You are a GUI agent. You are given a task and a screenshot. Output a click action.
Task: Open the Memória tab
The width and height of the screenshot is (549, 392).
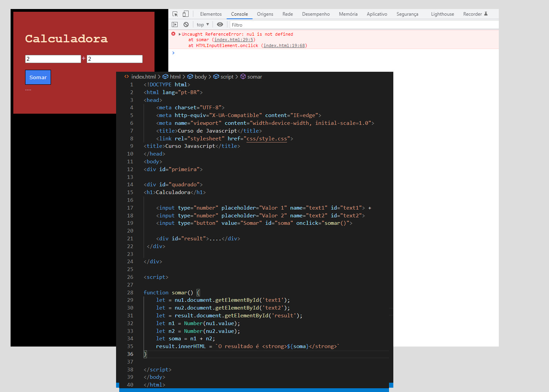point(348,14)
